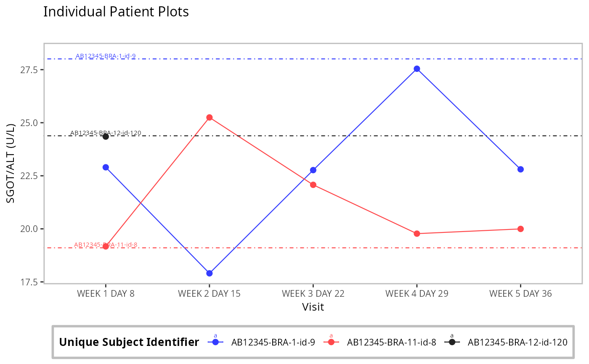
Task: Click the "WEEK 3 DAY 22" axis label
Action: [313, 293]
